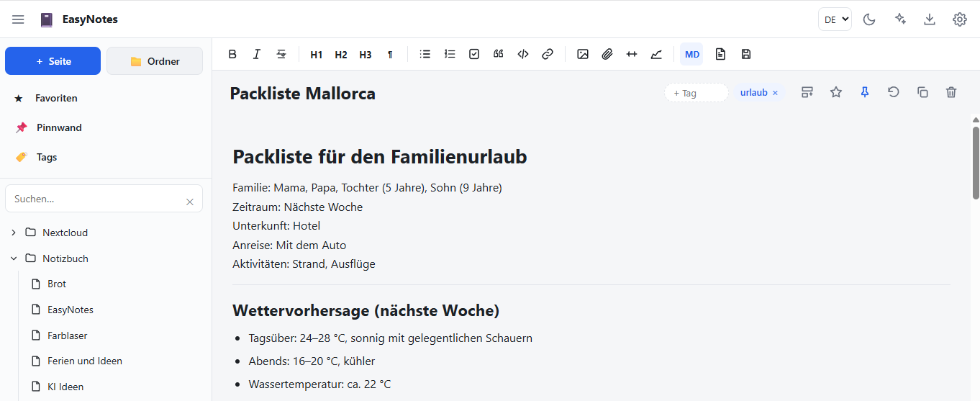Image resolution: width=980 pixels, height=401 pixels.
Task: Insert a code block
Action: 523,54
